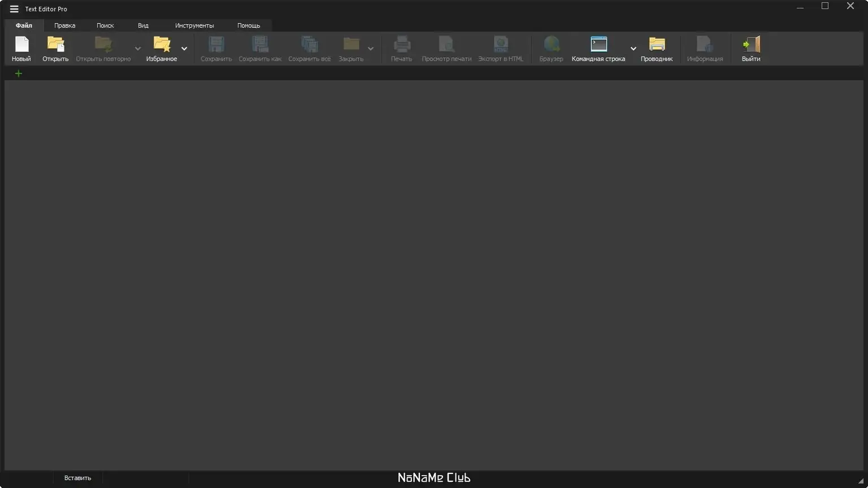Click the Открыть folder icon
Viewport: 868px width, 488px height.
[x=55, y=44]
